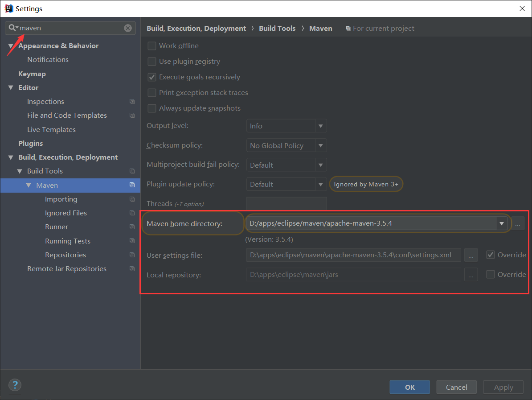Click the For current project icon
532x400 pixels.
pyautogui.click(x=348, y=29)
